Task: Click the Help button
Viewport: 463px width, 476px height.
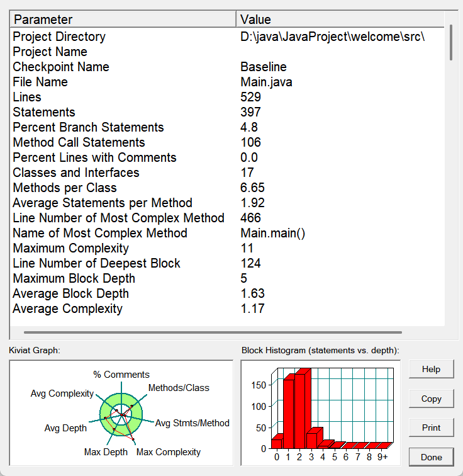Action: pos(431,369)
